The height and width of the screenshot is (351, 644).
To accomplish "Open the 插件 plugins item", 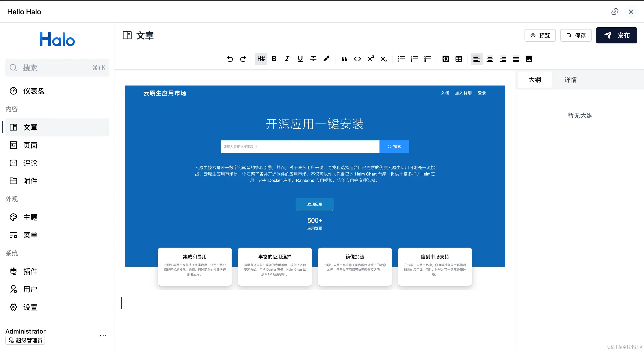I will pyautogui.click(x=57, y=271).
